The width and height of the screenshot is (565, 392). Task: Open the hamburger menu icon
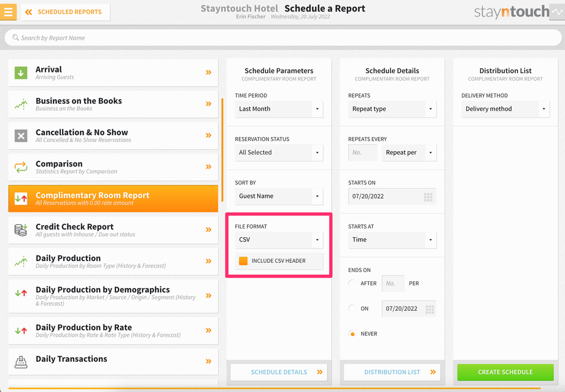8,12
